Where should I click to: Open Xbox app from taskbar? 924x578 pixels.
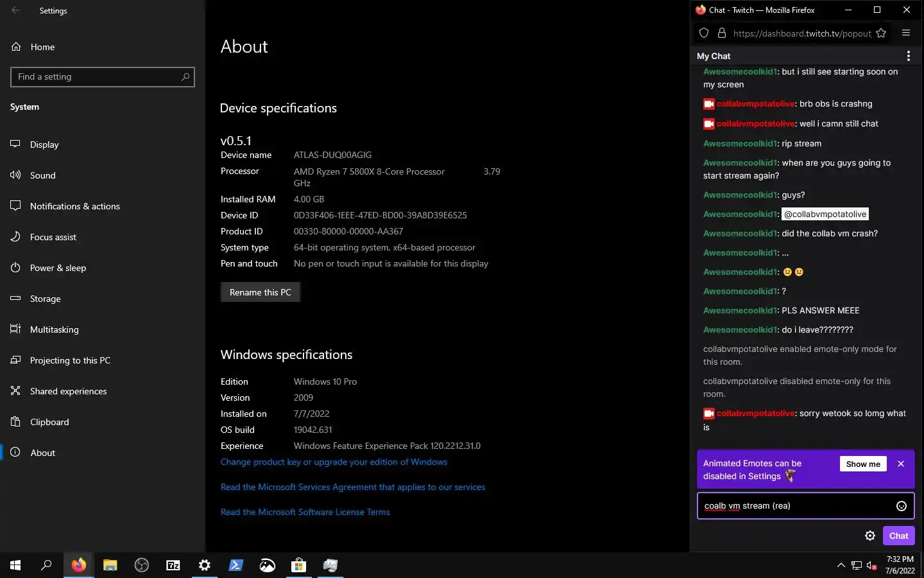[x=267, y=565]
